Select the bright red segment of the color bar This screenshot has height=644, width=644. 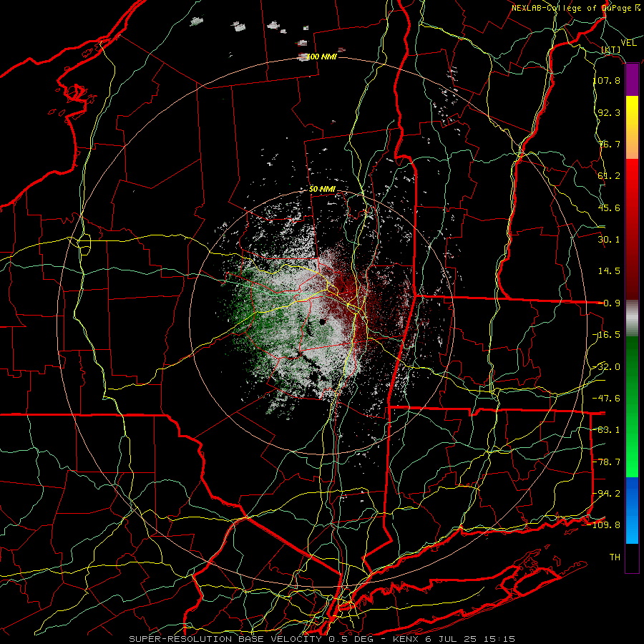632,181
